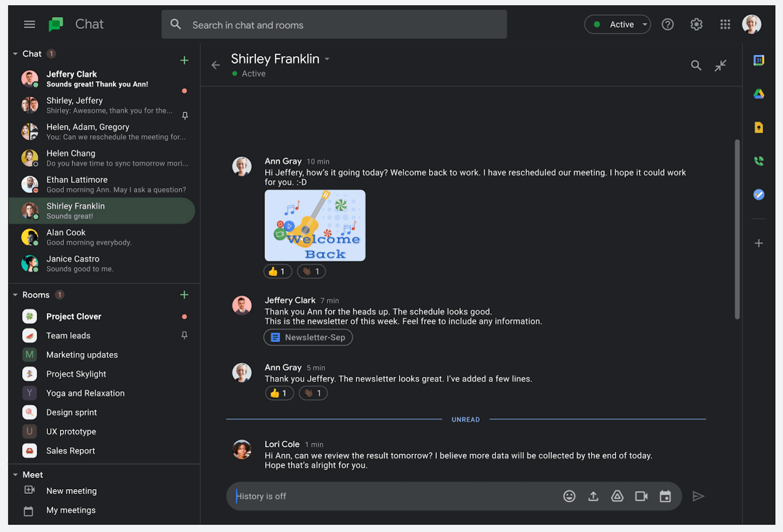Expand Shirley Franklin conversation options dropdown
Viewport: 783px width, 532px height.
[328, 59]
